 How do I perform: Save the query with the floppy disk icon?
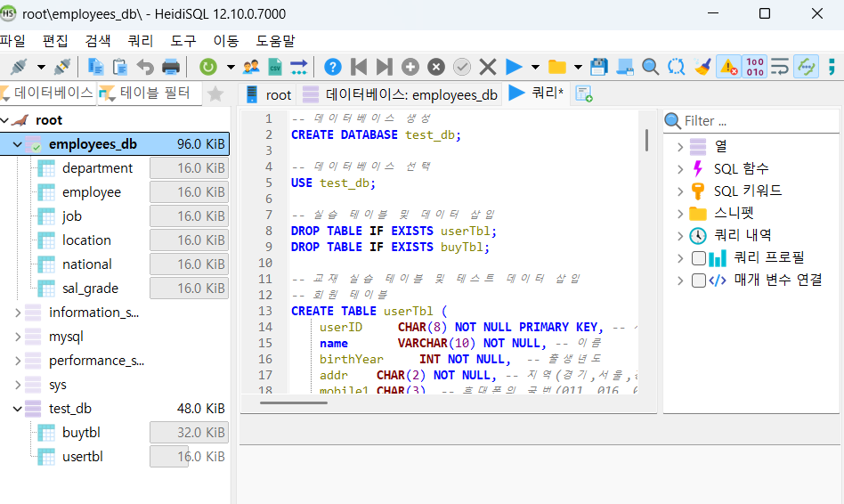[x=598, y=67]
